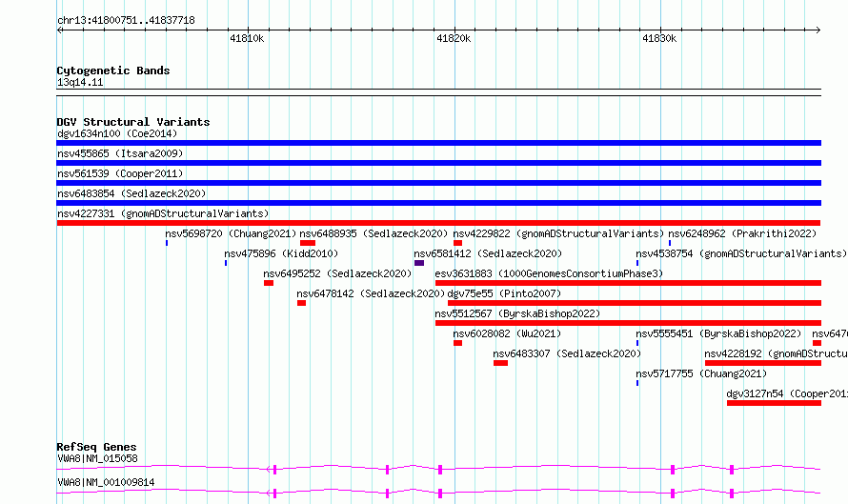Click the purple bar under nsv6581412
This screenshot has width=848, height=504.
click(x=419, y=263)
